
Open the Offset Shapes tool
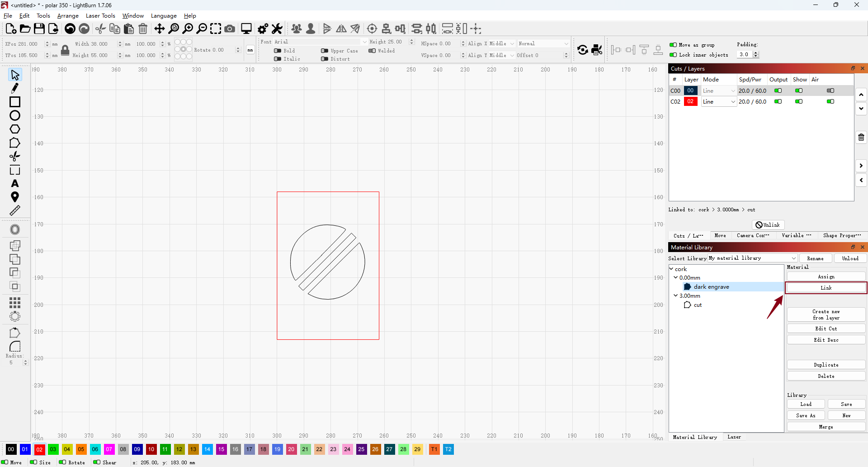(x=15, y=229)
